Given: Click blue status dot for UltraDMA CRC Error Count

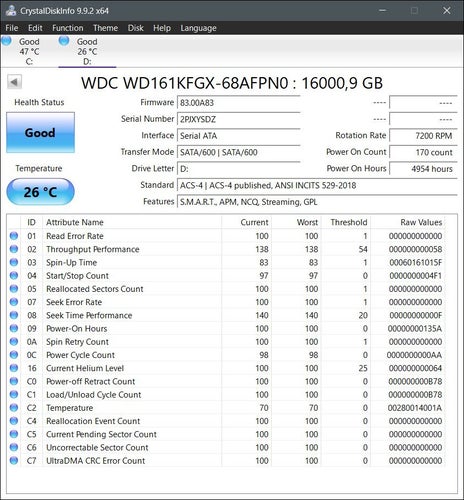Looking at the screenshot, I should tap(14, 461).
